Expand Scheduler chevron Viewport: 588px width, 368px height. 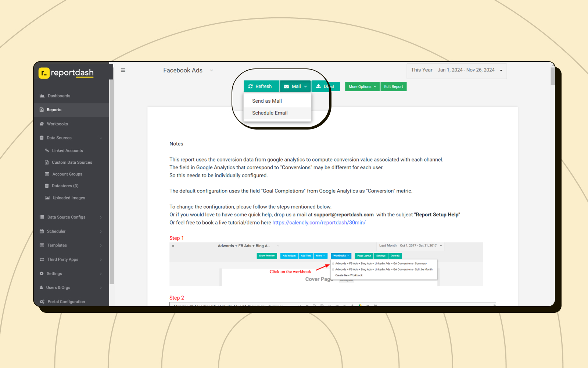coord(101,231)
